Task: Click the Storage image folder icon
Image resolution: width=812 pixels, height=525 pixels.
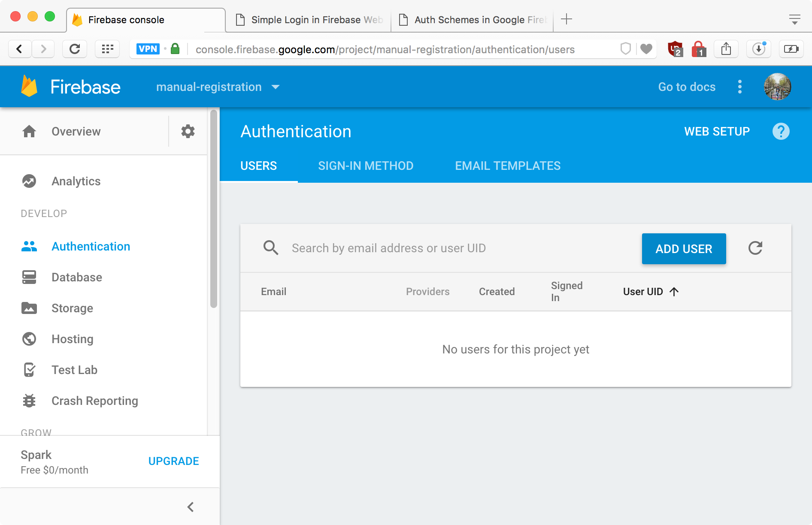Action: point(29,308)
